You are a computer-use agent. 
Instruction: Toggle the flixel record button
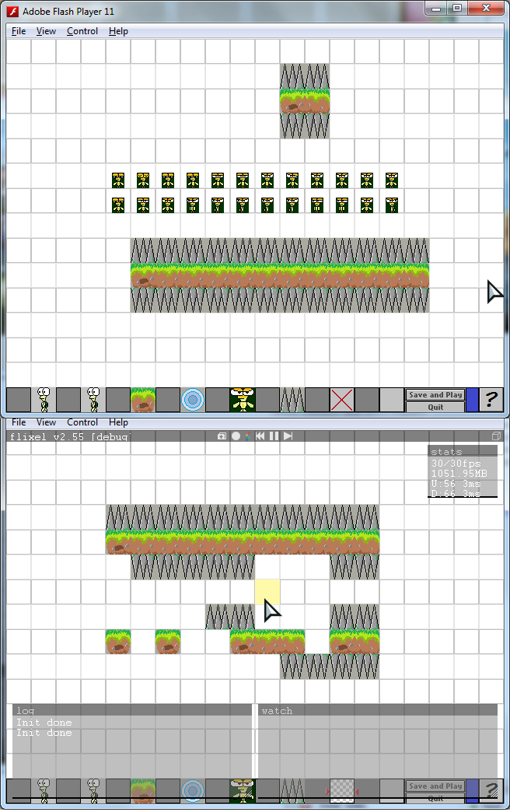pos(236,436)
